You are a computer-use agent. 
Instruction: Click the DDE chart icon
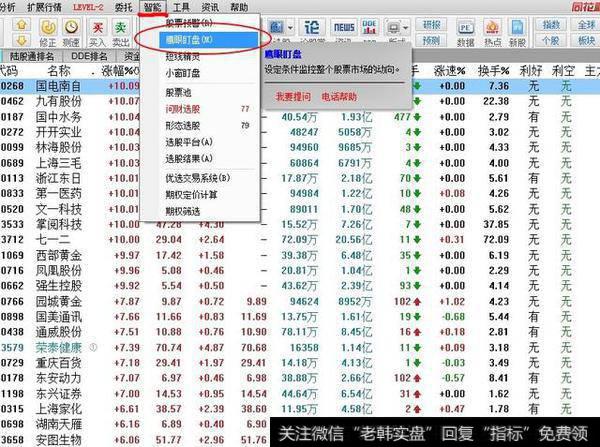point(369,28)
